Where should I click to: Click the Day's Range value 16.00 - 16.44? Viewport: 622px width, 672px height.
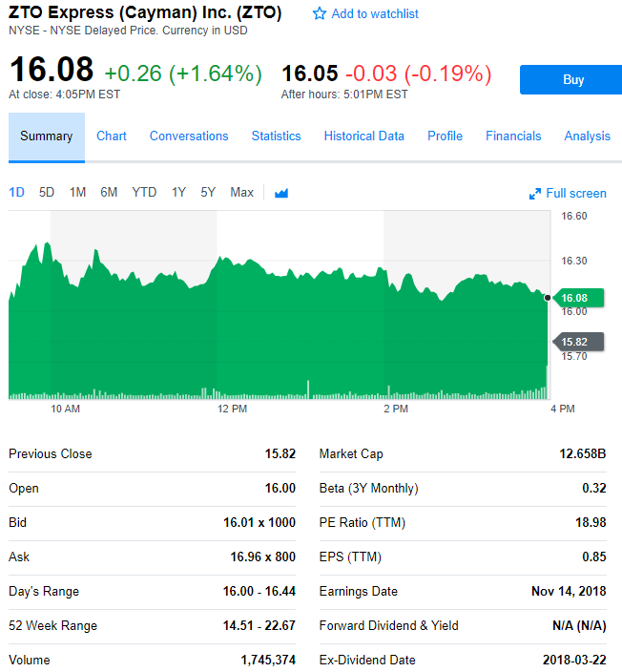click(259, 591)
